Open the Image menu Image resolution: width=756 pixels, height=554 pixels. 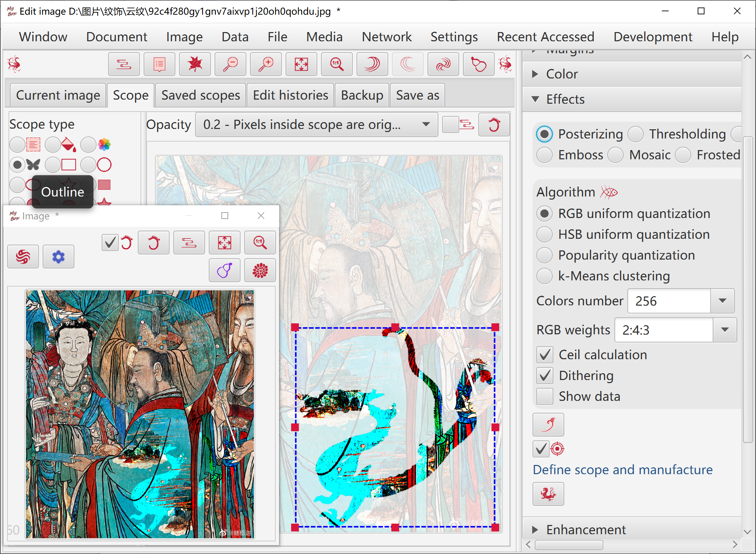tap(184, 37)
